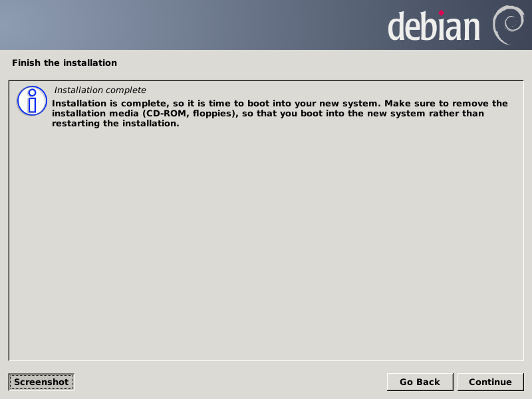Click the "restarting the installation." last line
The width and height of the screenshot is (532, 399).
pos(115,124)
